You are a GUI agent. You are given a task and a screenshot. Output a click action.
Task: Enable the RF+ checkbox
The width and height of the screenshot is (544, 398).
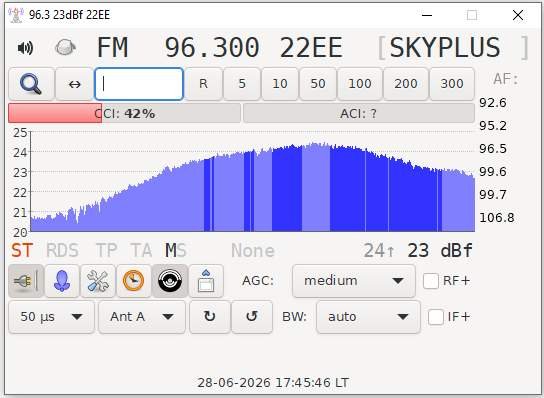coord(431,281)
